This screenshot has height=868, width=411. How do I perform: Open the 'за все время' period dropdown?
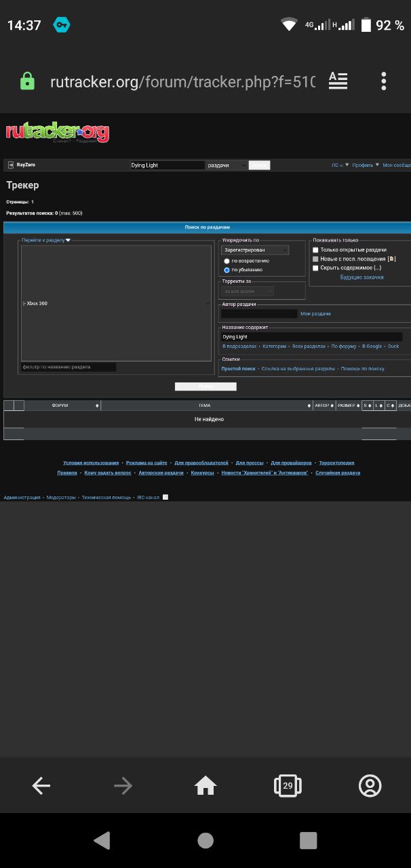coord(248,291)
